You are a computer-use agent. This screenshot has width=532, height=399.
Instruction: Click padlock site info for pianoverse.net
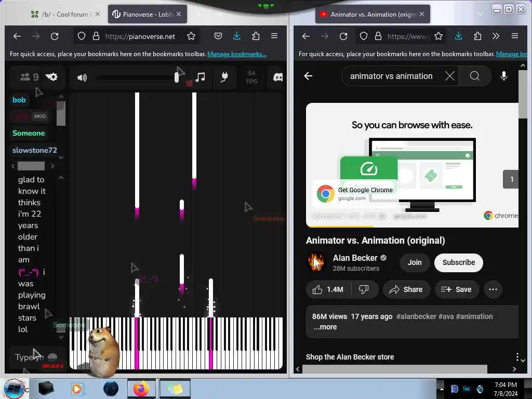pos(96,36)
